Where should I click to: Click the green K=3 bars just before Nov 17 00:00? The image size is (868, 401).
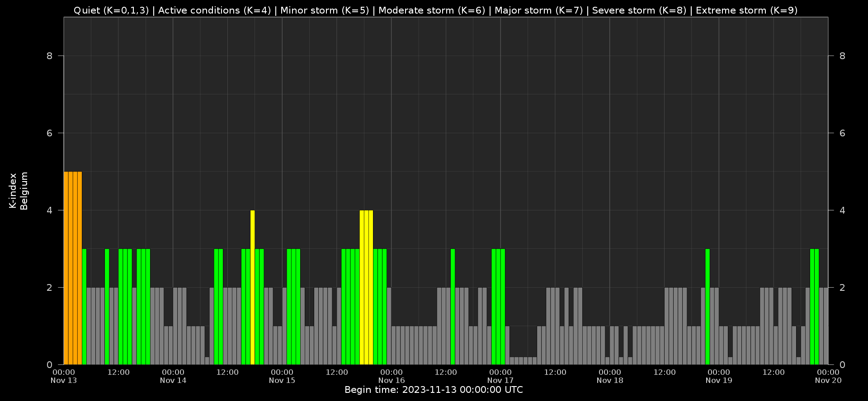click(x=498, y=307)
